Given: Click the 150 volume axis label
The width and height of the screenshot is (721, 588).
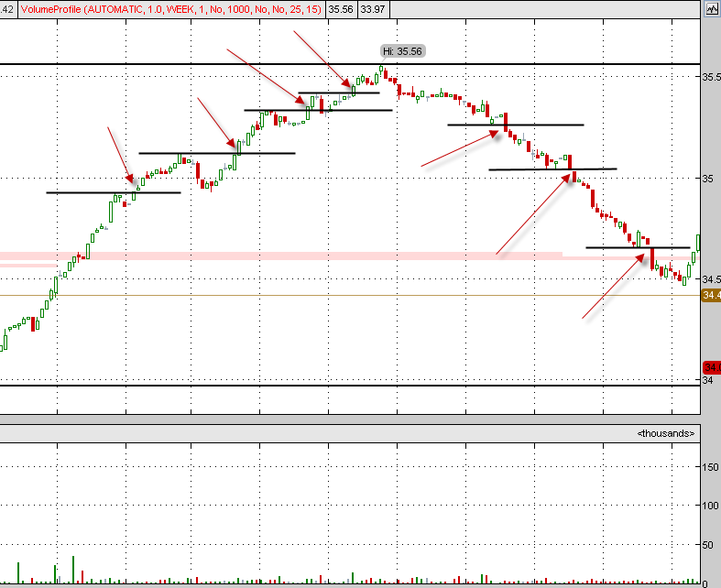Looking at the screenshot, I should [710, 467].
